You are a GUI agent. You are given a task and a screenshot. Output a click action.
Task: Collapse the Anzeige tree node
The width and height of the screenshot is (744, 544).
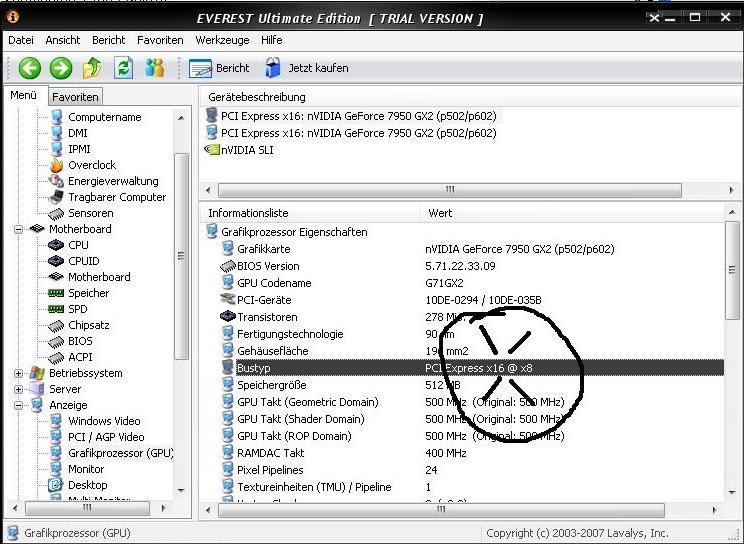tap(18, 405)
